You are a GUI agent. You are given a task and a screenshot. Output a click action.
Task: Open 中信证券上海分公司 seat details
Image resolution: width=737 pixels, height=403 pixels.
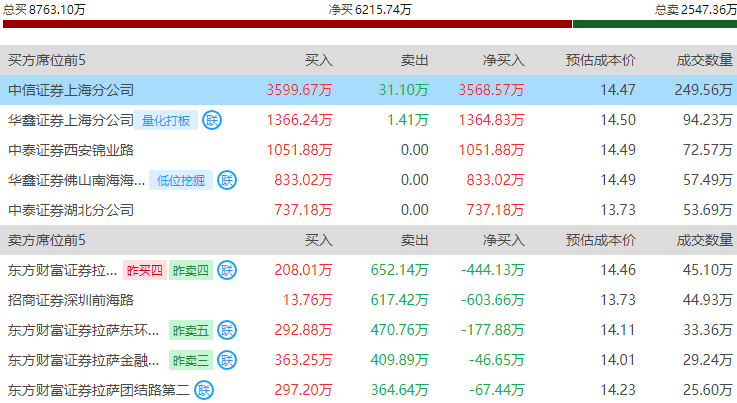tap(70, 90)
